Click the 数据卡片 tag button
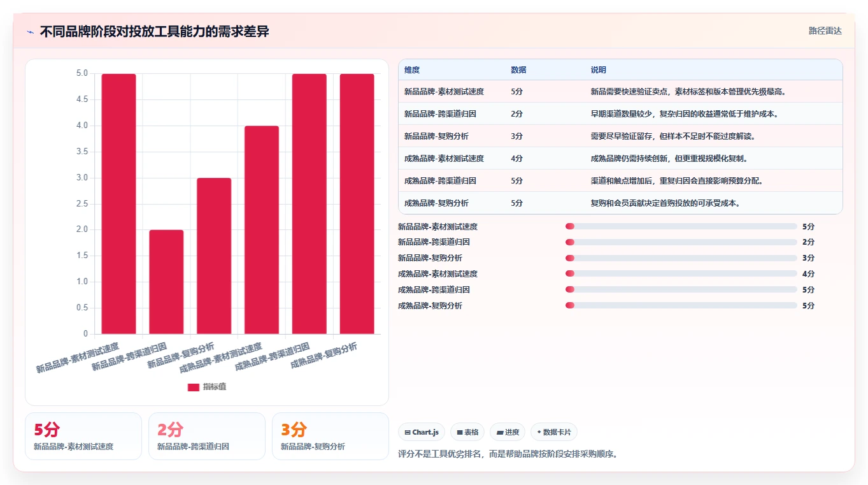 pos(554,432)
